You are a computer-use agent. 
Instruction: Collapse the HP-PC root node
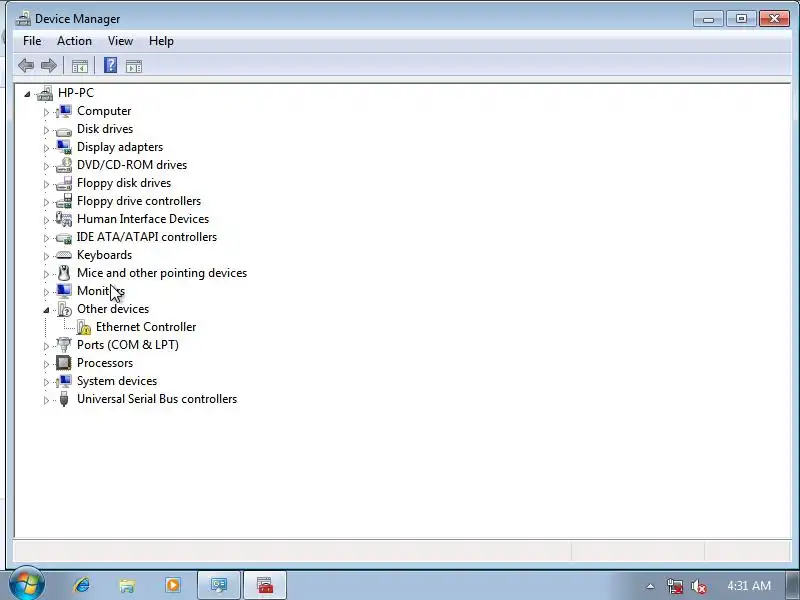click(27, 94)
